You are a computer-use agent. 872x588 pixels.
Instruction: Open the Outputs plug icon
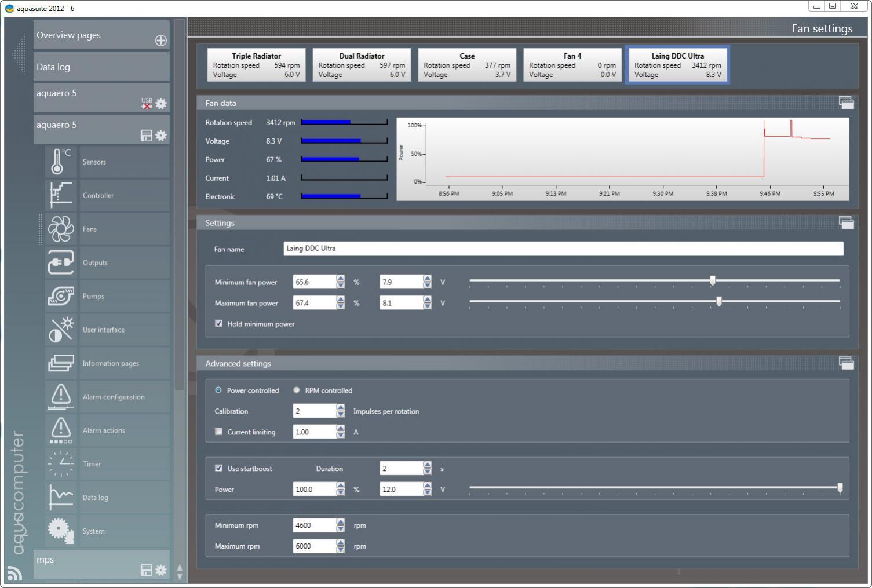tap(61, 262)
